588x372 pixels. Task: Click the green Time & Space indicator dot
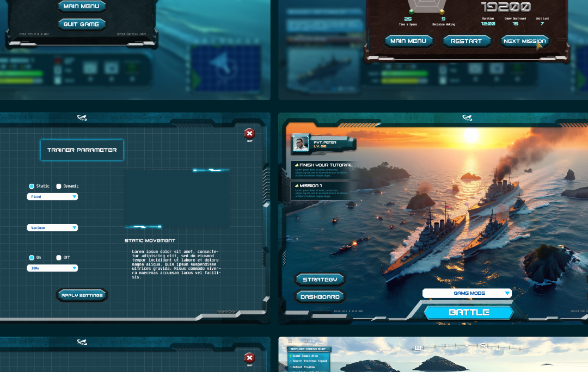point(412,11)
